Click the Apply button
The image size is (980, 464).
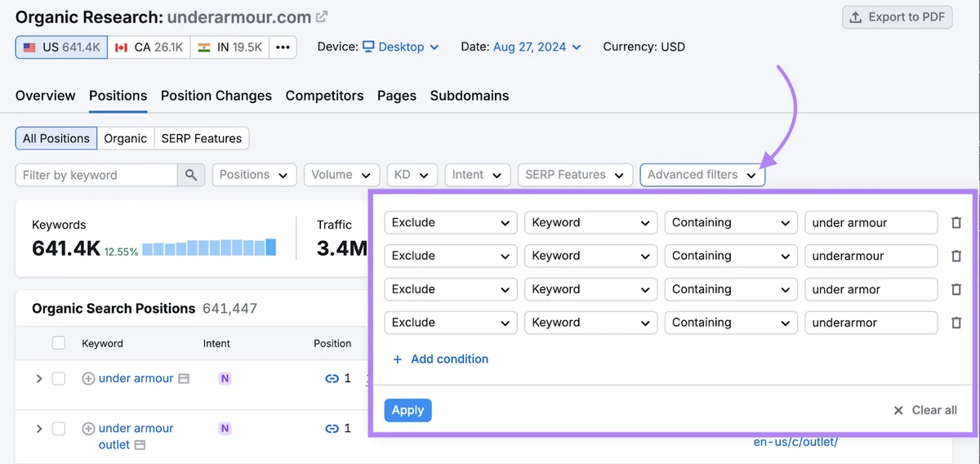[x=408, y=410]
